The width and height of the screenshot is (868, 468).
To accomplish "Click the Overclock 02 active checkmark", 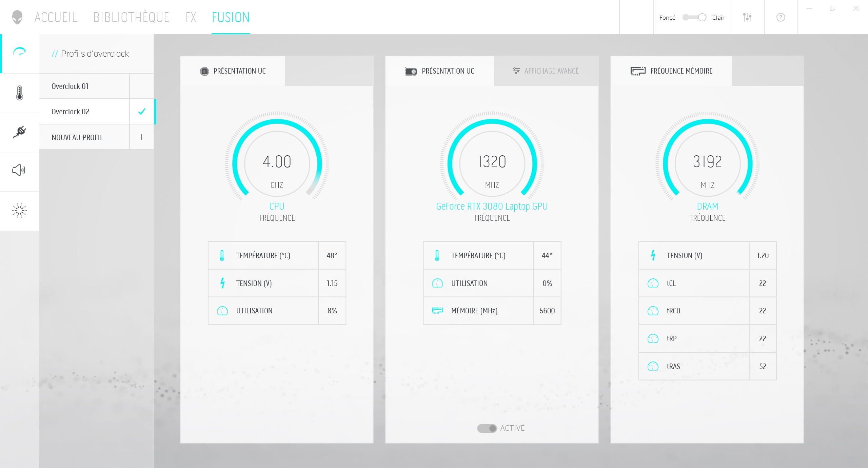I will (x=142, y=111).
